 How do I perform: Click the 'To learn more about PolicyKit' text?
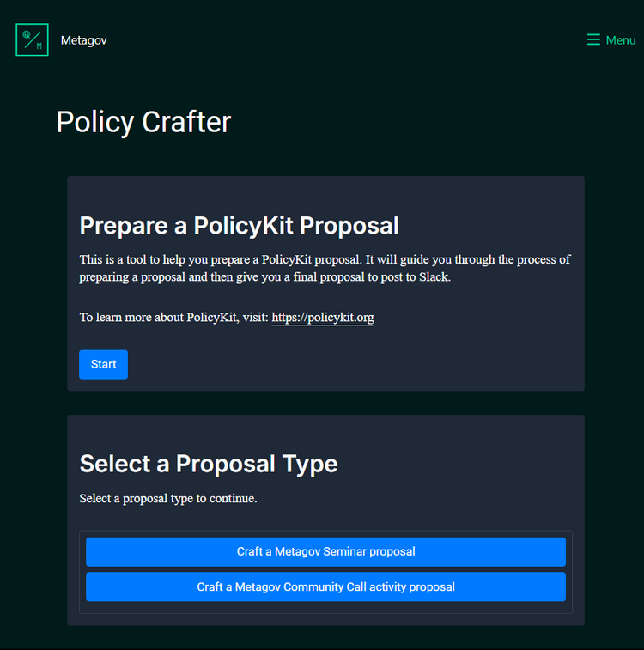(173, 318)
